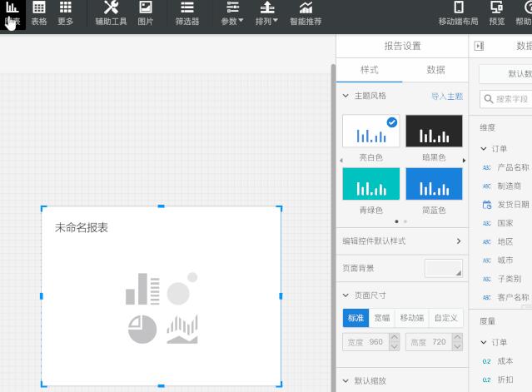Click the search magnifier icon
Image resolution: width=532 pixels, height=392 pixels.
(x=488, y=99)
